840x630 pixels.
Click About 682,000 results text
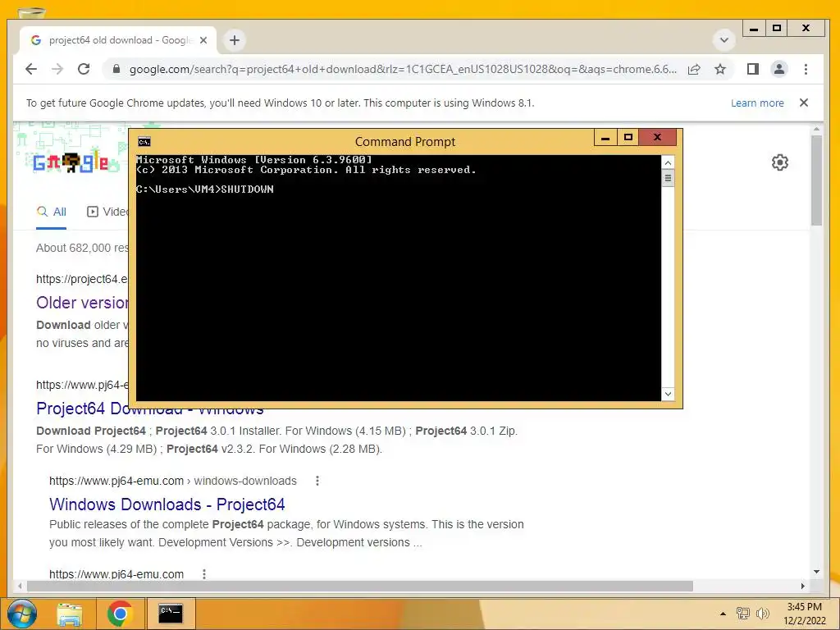click(x=83, y=248)
